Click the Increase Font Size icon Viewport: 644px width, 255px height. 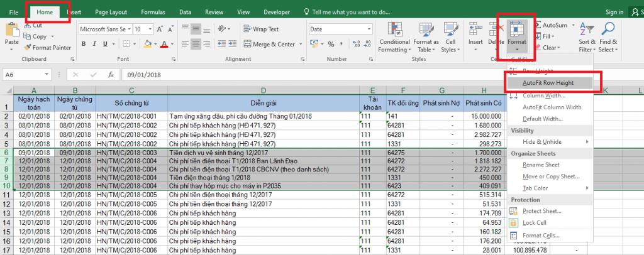(x=159, y=29)
